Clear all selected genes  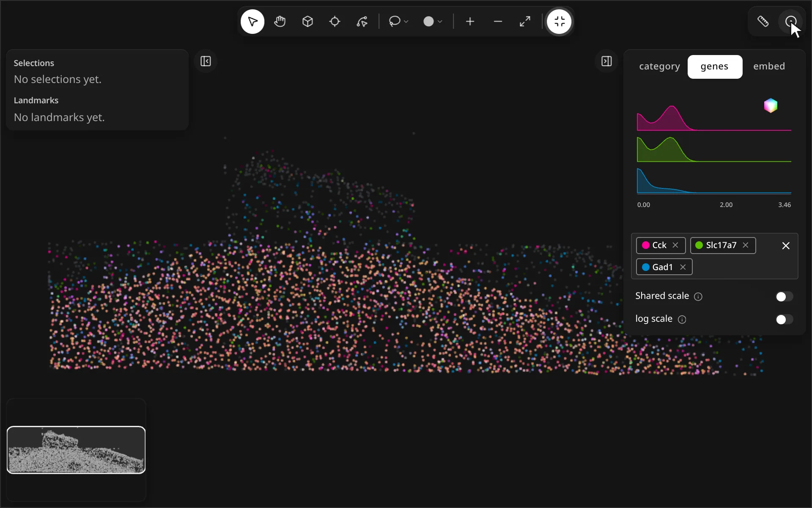tap(786, 246)
